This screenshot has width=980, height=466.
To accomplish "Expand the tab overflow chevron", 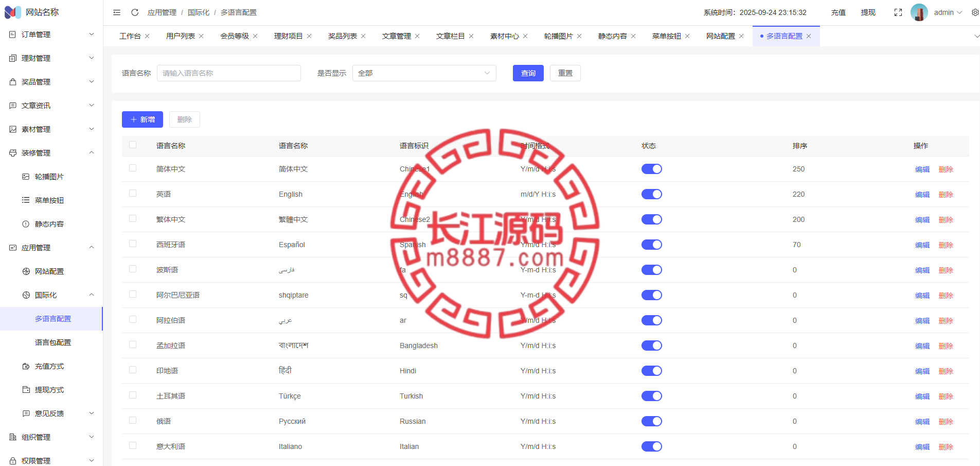I will point(976,36).
